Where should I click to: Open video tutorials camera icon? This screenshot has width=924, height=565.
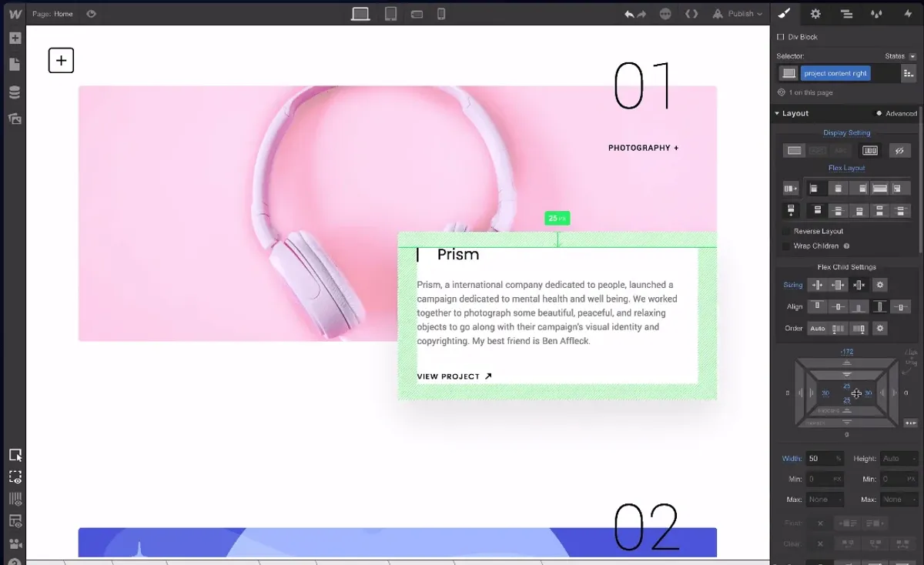pyautogui.click(x=15, y=543)
